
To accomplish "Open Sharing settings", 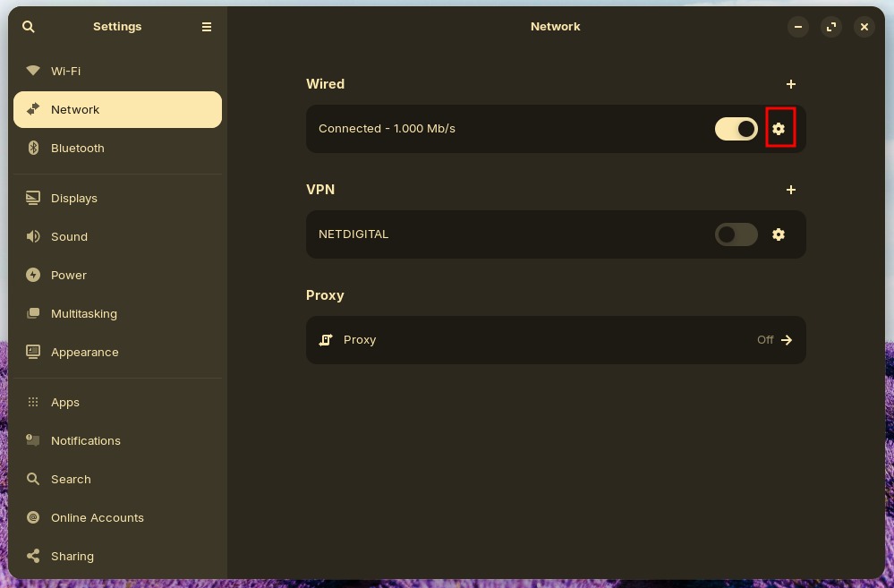I will pyautogui.click(x=72, y=556).
